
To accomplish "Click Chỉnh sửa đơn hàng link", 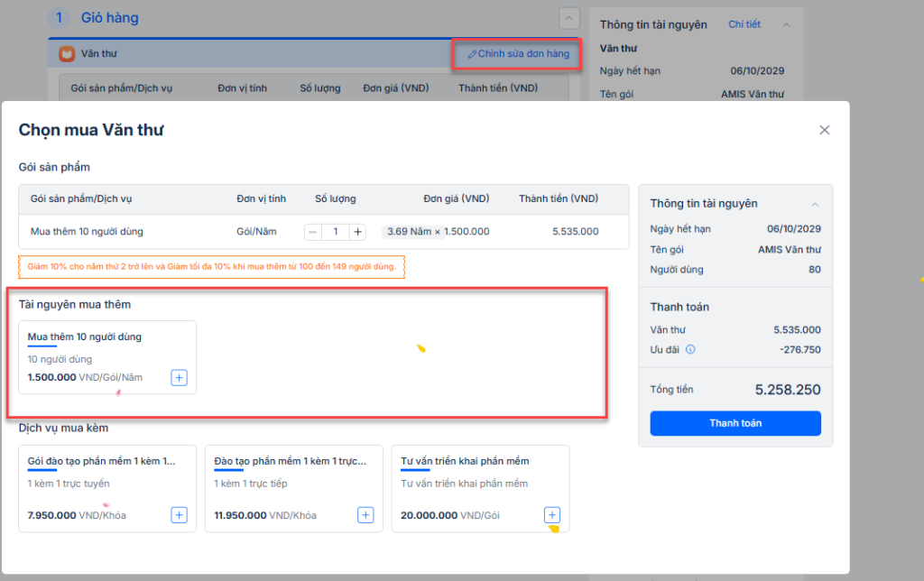I will tap(519, 53).
